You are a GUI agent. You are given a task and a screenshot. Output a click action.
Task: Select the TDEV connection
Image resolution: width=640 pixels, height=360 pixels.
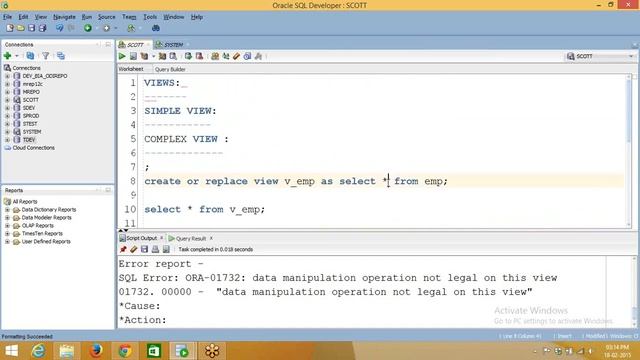(29, 140)
